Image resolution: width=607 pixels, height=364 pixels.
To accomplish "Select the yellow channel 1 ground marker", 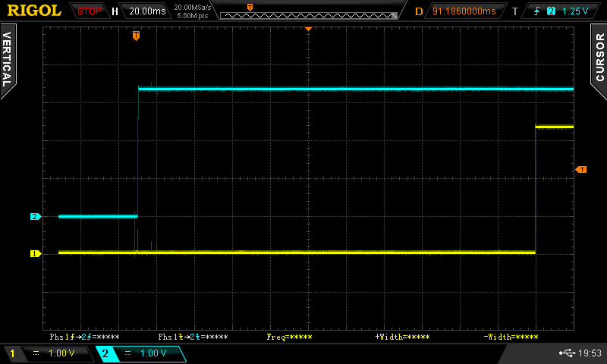I will (x=34, y=253).
